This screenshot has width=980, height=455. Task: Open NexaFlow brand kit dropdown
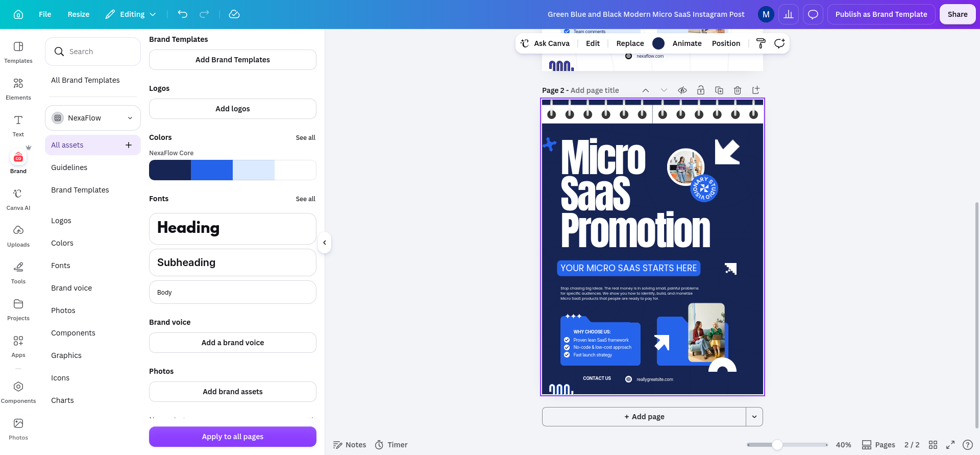pos(93,118)
